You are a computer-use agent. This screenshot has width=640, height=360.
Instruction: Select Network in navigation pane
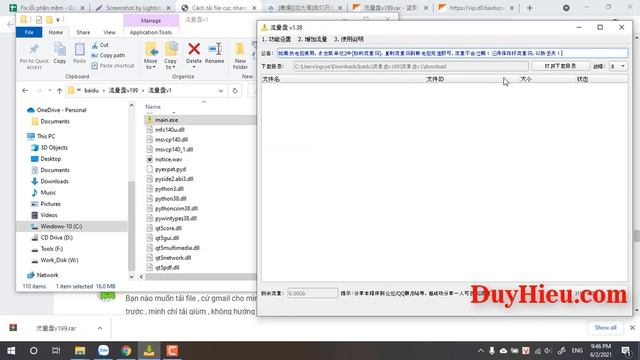tap(47, 275)
